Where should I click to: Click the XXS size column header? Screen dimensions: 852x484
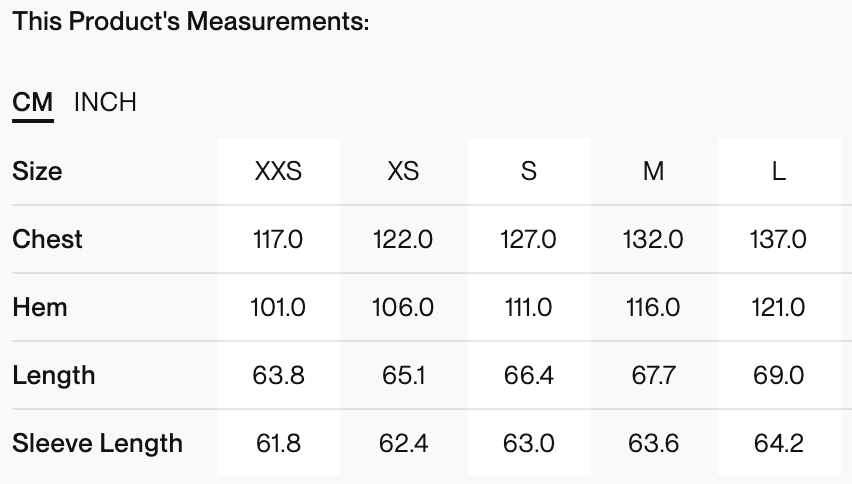[x=278, y=171]
